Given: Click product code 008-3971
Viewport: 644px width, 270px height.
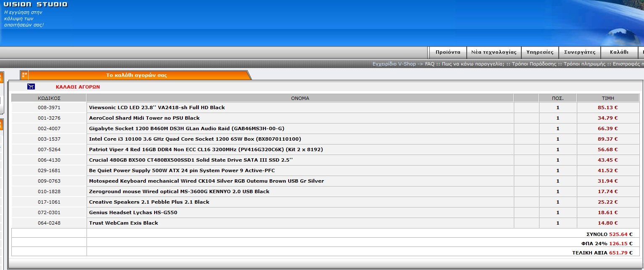Looking at the screenshot, I should click(49, 107).
